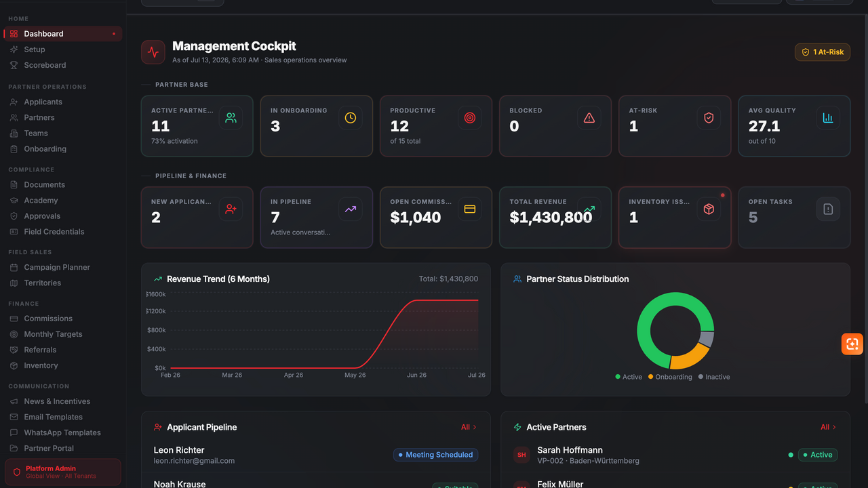Select the Inactive legend entry
The image size is (868, 488).
click(x=714, y=377)
